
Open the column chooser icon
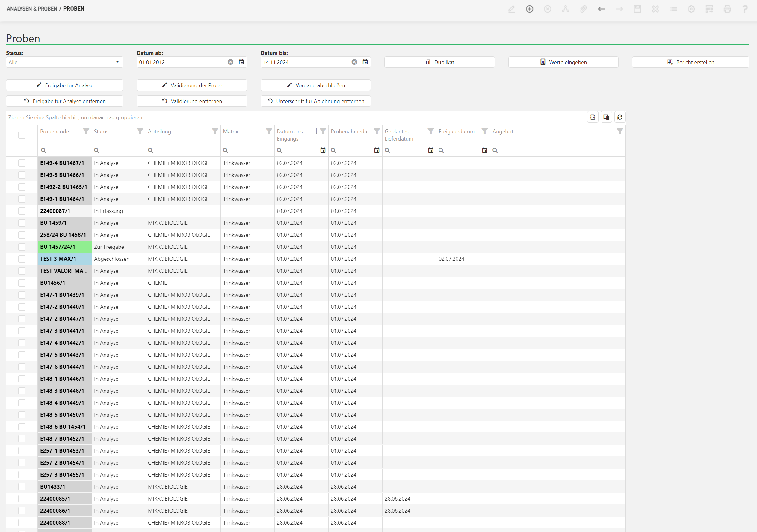606,117
